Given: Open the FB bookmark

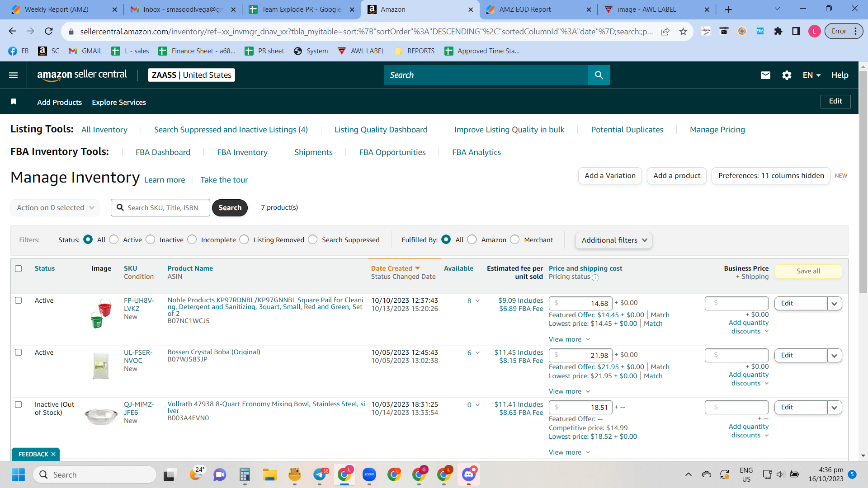Looking at the screenshot, I should [19, 51].
